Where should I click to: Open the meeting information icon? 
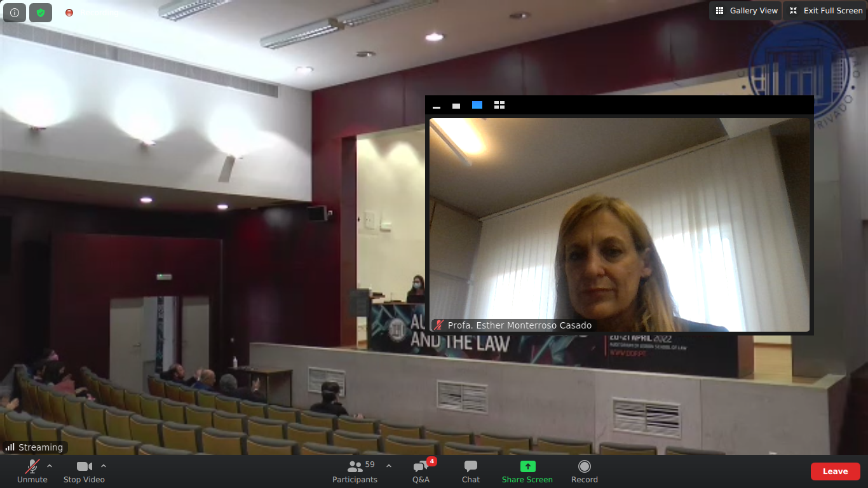tap(15, 13)
